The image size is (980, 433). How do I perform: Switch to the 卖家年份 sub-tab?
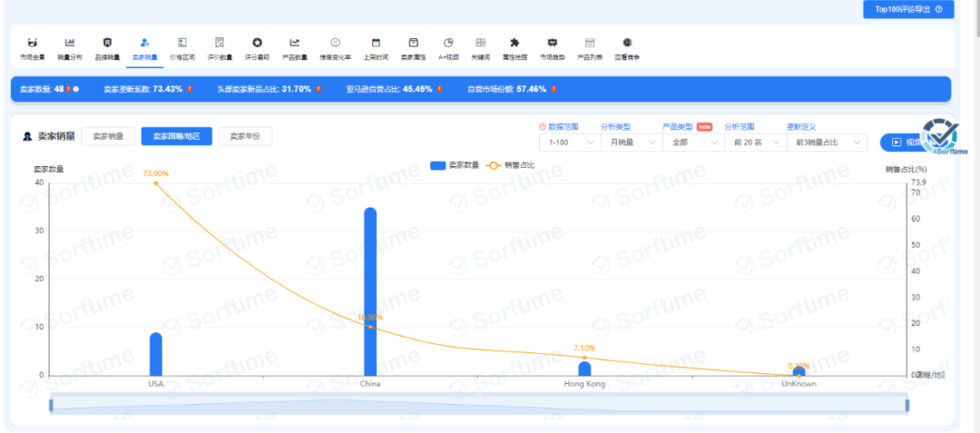click(x=245, y=136)
